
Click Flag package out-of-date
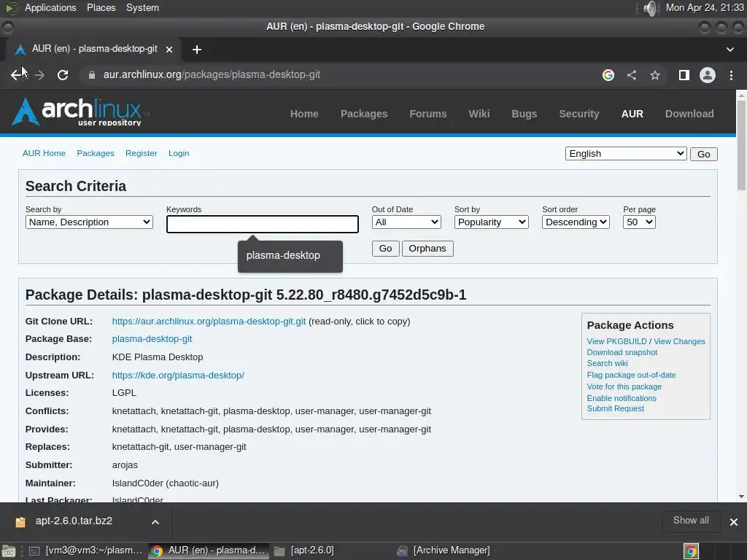631,376
